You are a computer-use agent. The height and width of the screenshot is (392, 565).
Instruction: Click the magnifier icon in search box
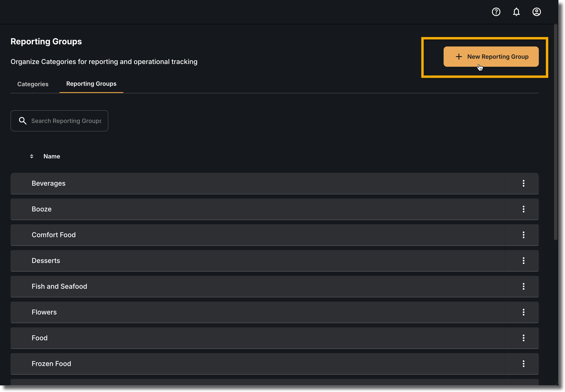[x=23, y=121]
